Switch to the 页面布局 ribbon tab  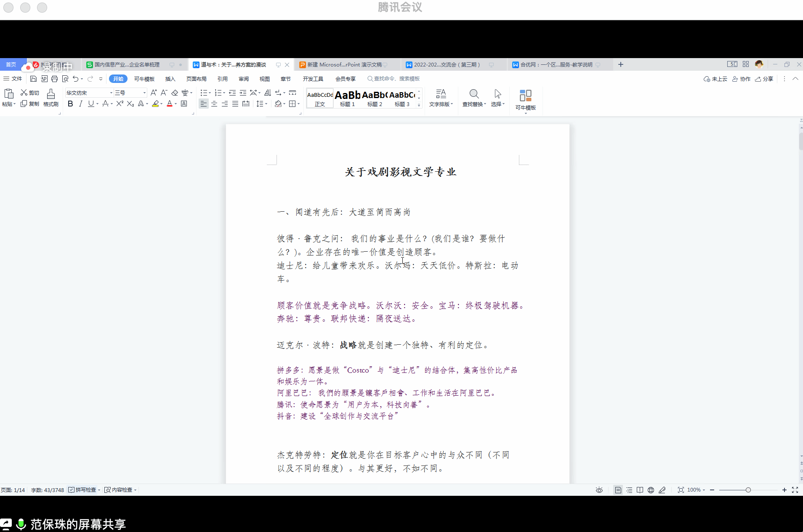click(x=196, y=79)
